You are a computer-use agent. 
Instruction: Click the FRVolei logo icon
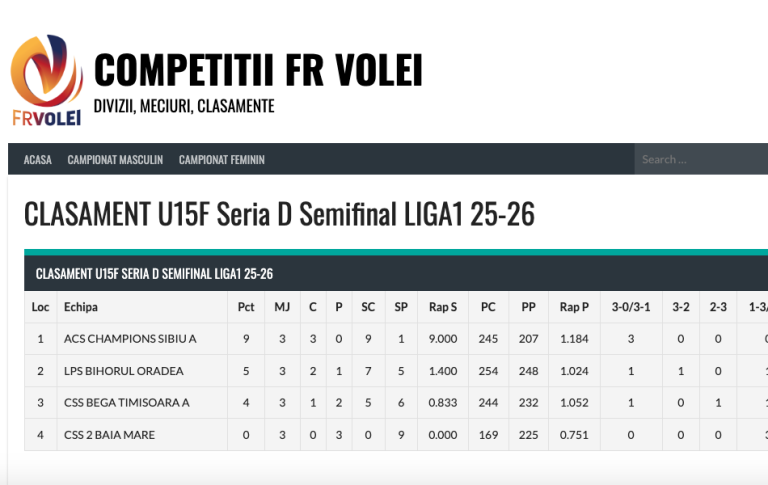point(46,80)
